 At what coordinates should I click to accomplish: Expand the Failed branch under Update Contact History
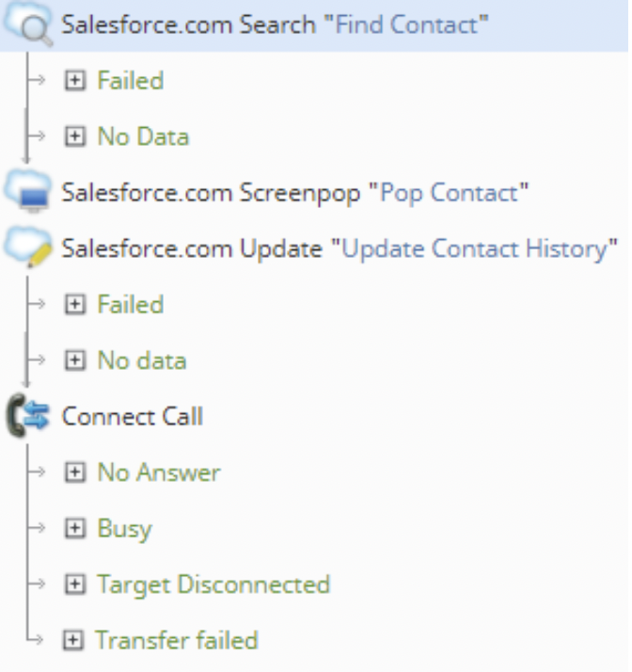pos(75,304)
